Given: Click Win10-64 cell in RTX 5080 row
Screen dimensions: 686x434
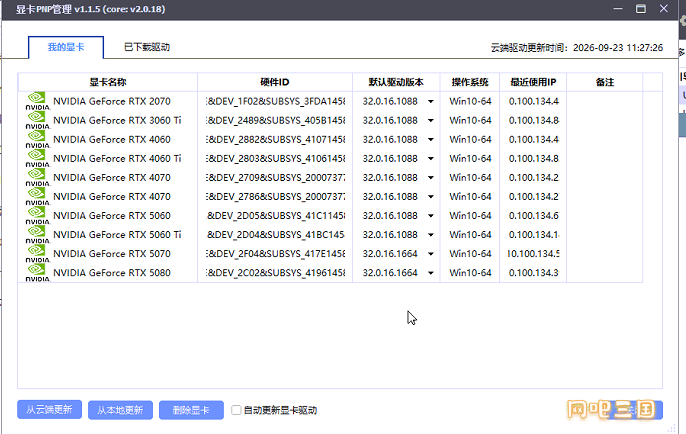Looking at the screenshot, I should coord(470,273).
